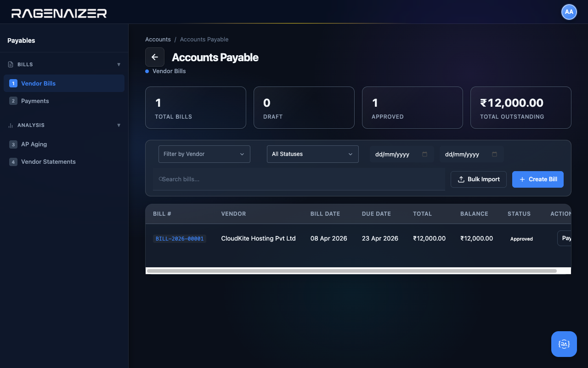Click the Accounts Payable breadcrumb

(x=204, y=40)
